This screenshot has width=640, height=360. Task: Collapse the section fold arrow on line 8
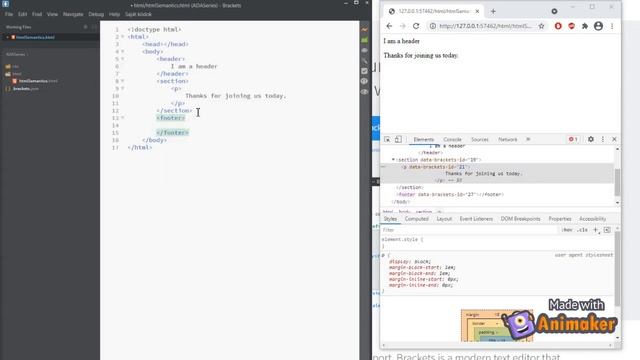(122, 81)
